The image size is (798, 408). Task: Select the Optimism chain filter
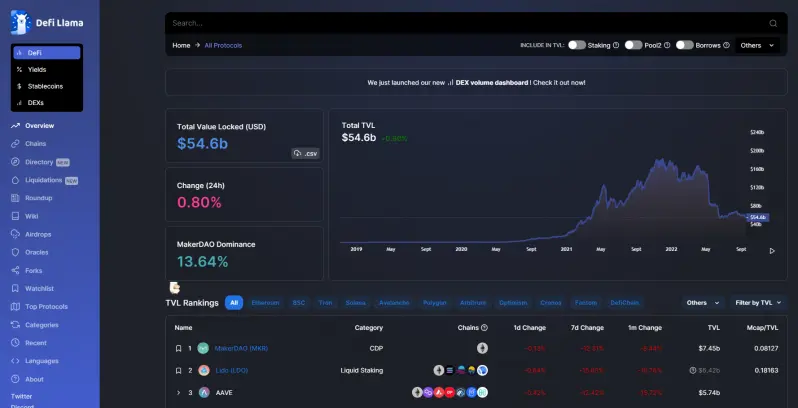pos(513,303)
